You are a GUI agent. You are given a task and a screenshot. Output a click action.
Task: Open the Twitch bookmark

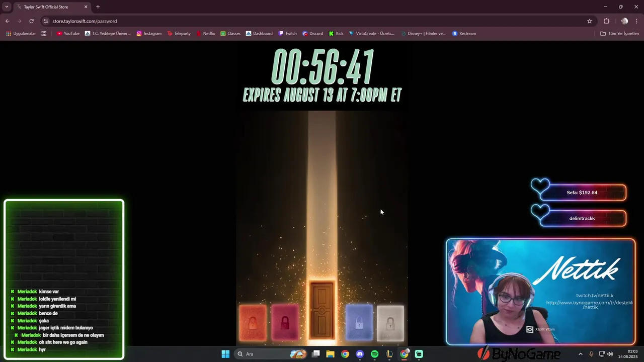coord(287,34)
